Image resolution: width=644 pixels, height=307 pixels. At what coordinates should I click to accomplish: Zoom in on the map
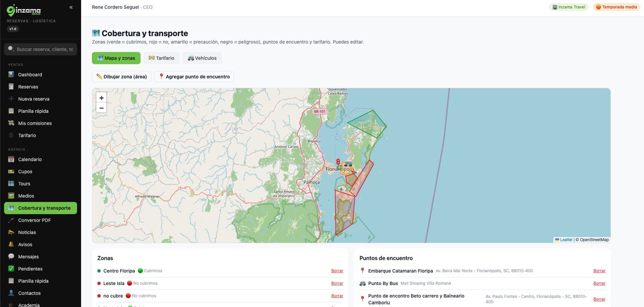coord(101,98)
